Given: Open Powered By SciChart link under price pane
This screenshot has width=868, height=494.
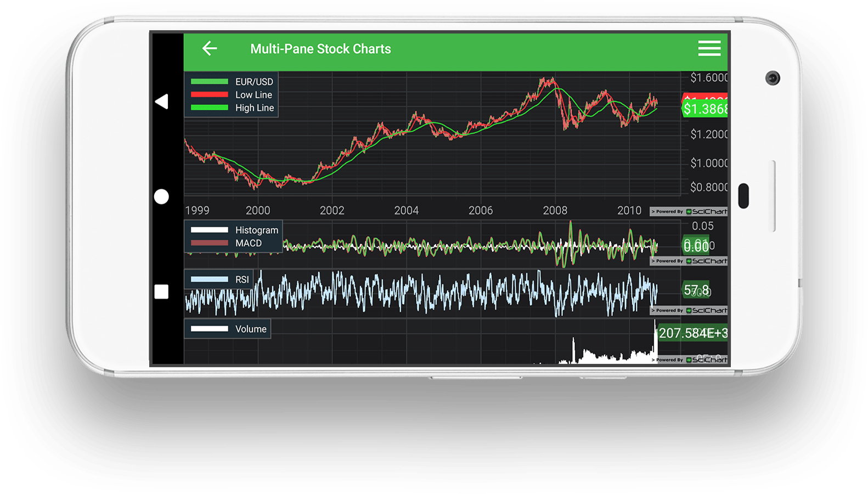Looking at the screenshot, I should click(689, 211).
